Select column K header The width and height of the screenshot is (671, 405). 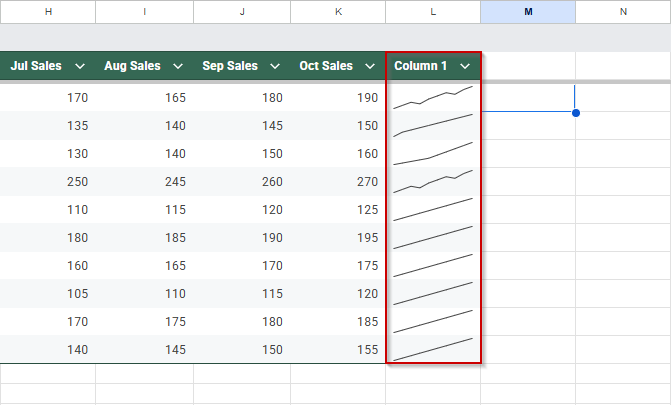click(x=338, y=12)
